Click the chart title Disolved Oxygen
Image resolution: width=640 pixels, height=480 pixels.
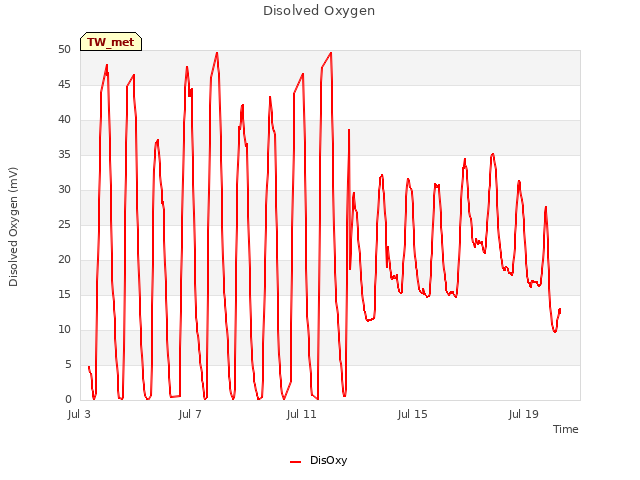319,11
